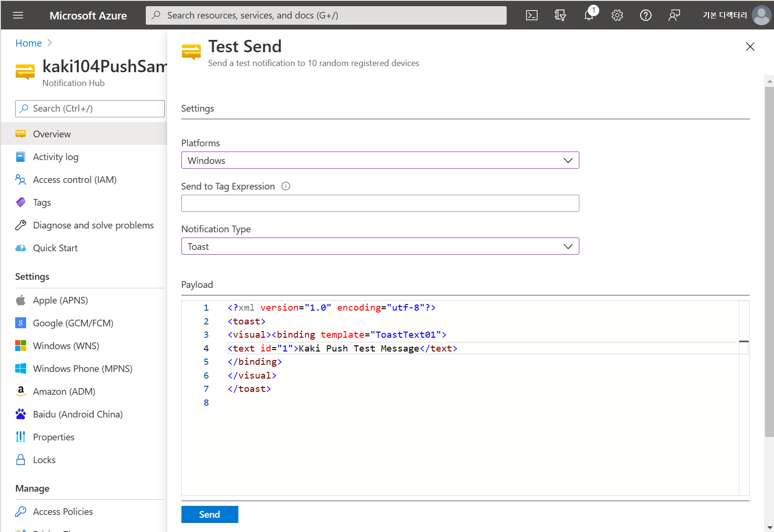Viewport: 774px width, 532px height.
Task: Open the portal hamburger menu
Action: 18,15
